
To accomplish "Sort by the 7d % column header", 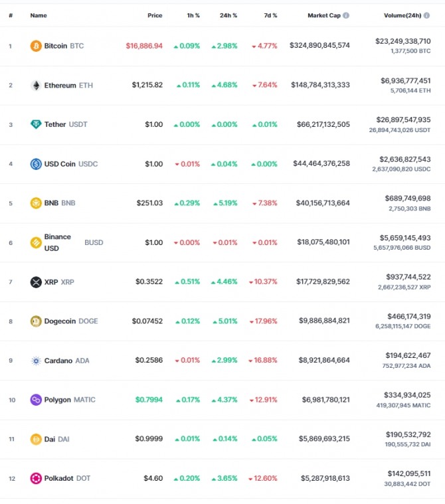I will click(270, 15).
